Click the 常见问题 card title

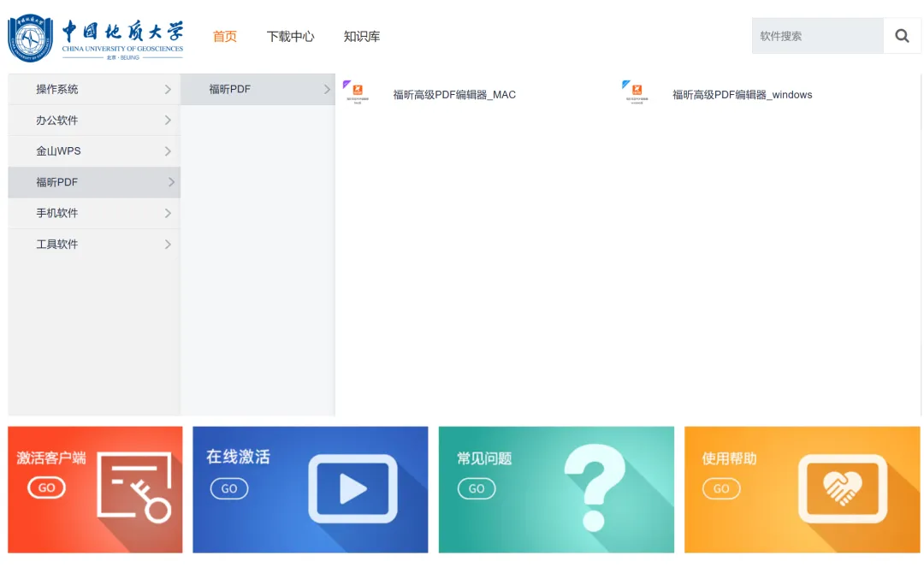tap(484, 458)
